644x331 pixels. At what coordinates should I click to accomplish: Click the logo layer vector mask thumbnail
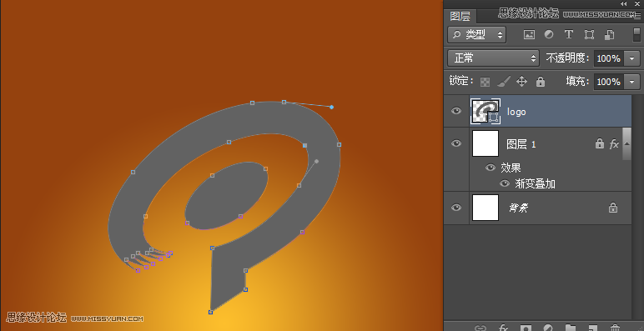[x=494, y=116]
